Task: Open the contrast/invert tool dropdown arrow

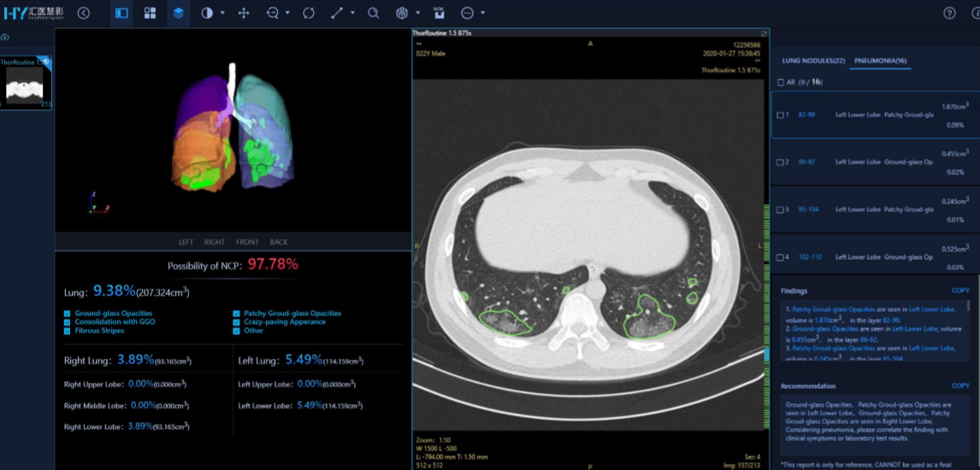Action: (222, 13)
